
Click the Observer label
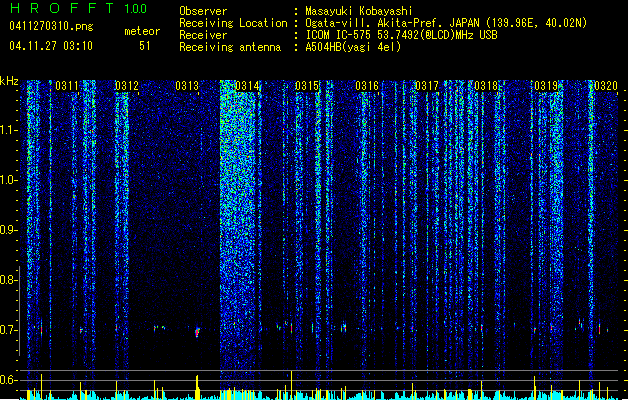pyautogui.click(x=203, y=11)
